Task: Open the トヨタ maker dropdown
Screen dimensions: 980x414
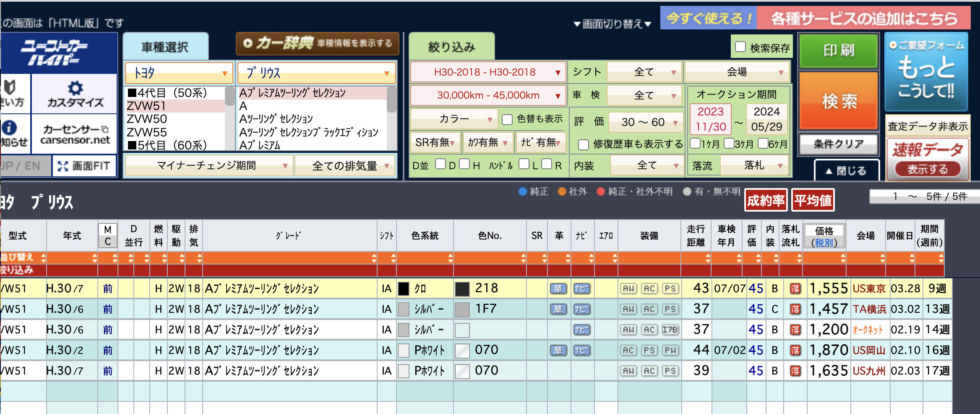Action: 179,73
